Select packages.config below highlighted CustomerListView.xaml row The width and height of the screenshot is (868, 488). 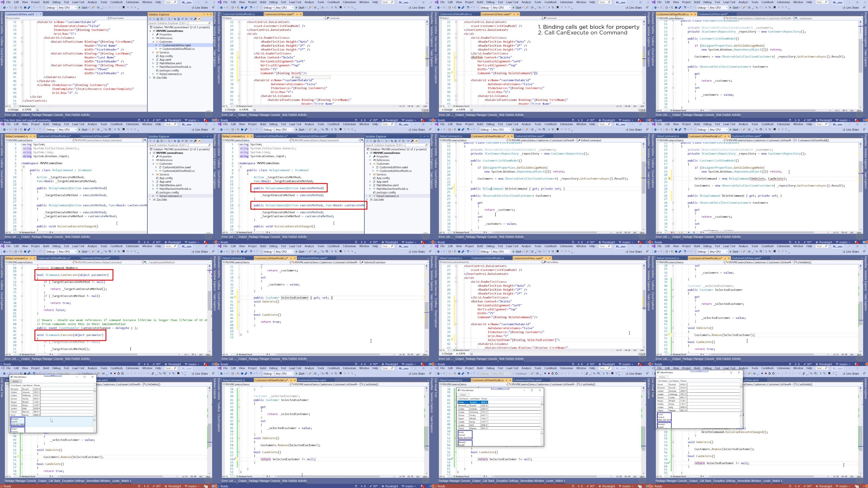(x=169, y=71)
